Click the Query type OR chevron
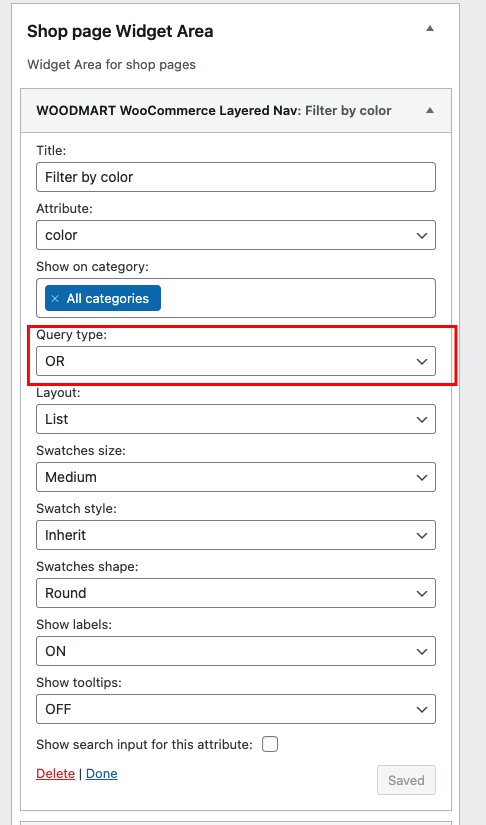The width and height of the screenshot is (486, 825). [421, 361]
